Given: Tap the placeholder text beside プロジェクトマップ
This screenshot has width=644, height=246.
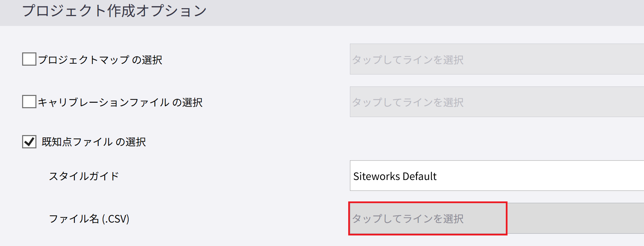Looking at the screenshot, I should point(408,60).
